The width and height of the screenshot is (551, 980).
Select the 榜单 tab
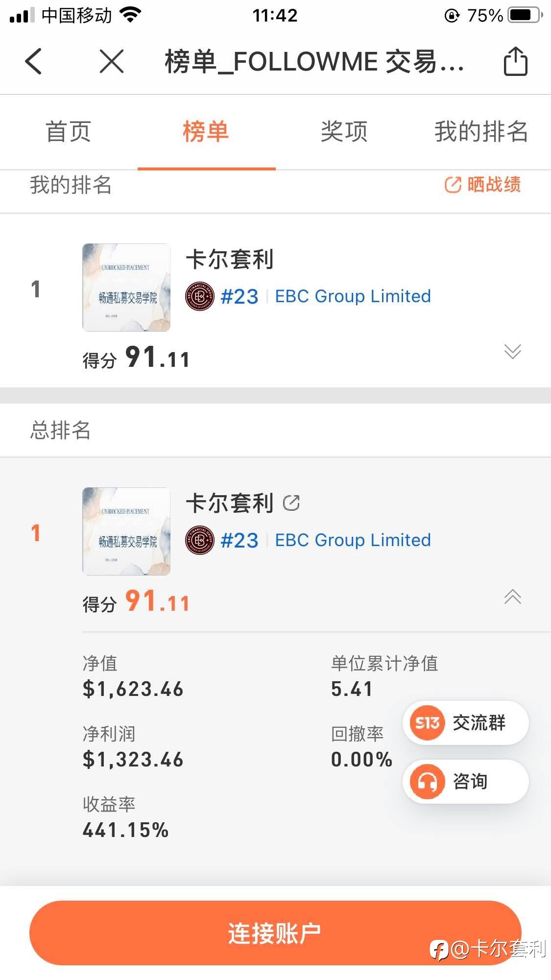pyautogui.click(x=206, y=132)
